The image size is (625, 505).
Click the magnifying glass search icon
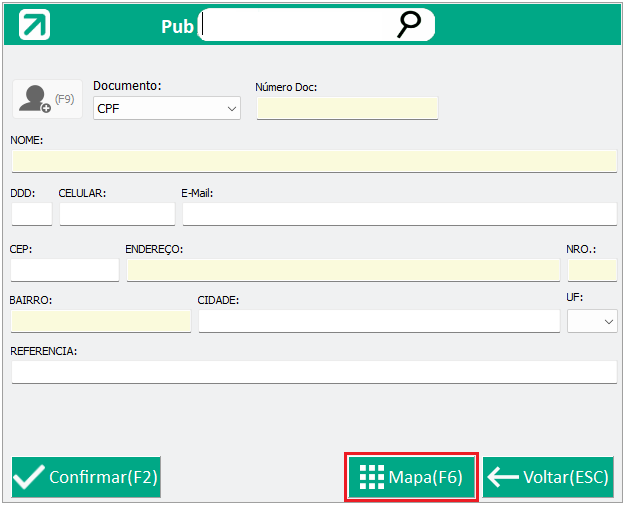pyautogui.click(x=409, y=24)
